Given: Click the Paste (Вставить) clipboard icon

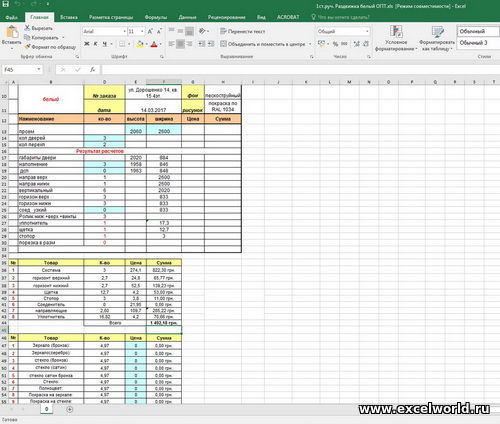Looking at the screenshot, I should [x=12, y=32].
